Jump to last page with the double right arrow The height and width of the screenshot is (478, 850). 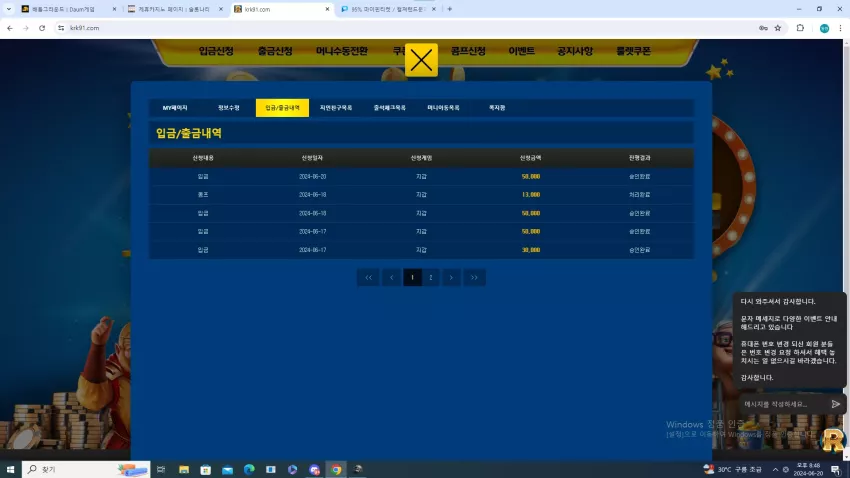[474, 277]
